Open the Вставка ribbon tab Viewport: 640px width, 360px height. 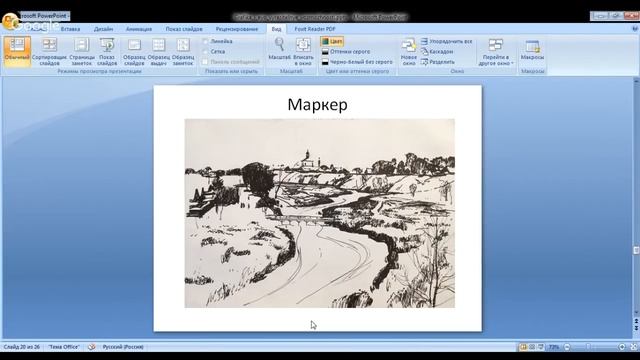tap(70, 29)
